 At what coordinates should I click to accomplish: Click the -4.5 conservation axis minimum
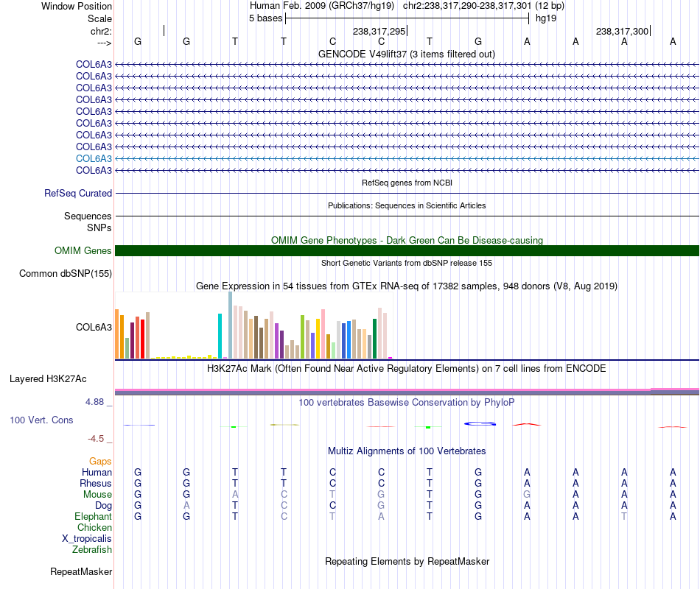click(x=96, y=439)
